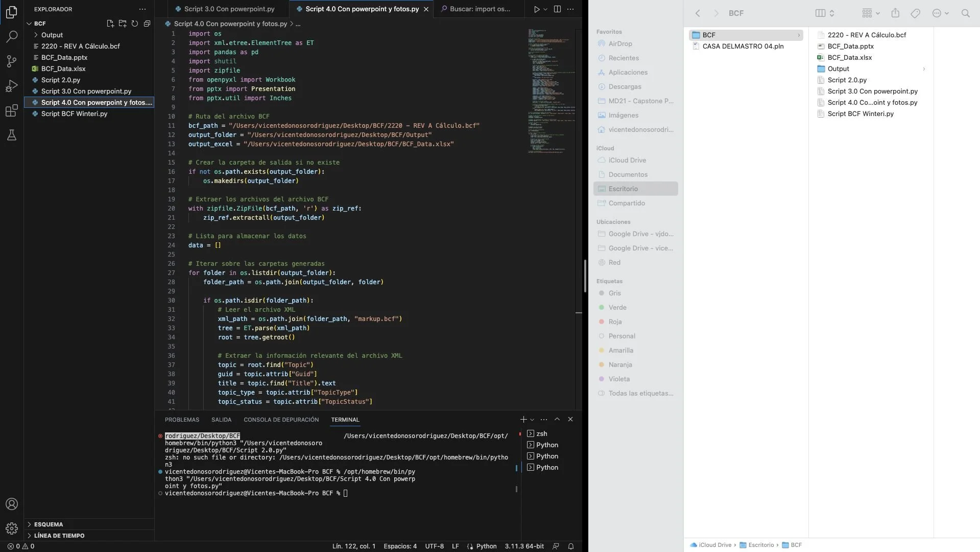This screenshot has width=980, height=552.
Task: Expand the ESQUEMA section
Action: pyautogui.click(x=49, y=524)
